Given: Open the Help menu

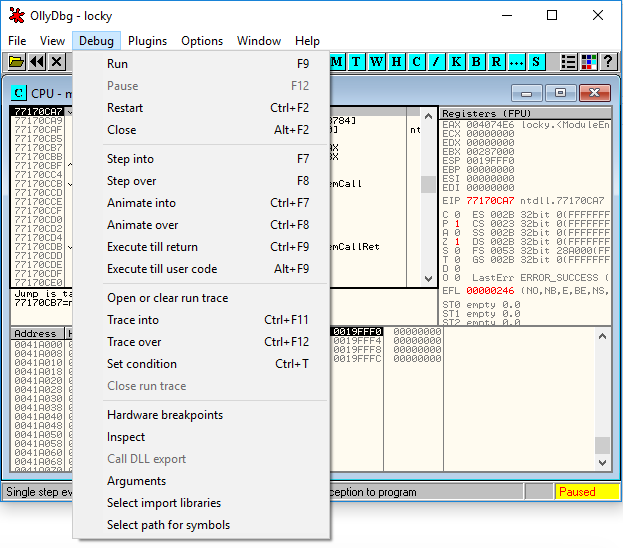Looking at the screenshot, I should [x=307, y=41].
